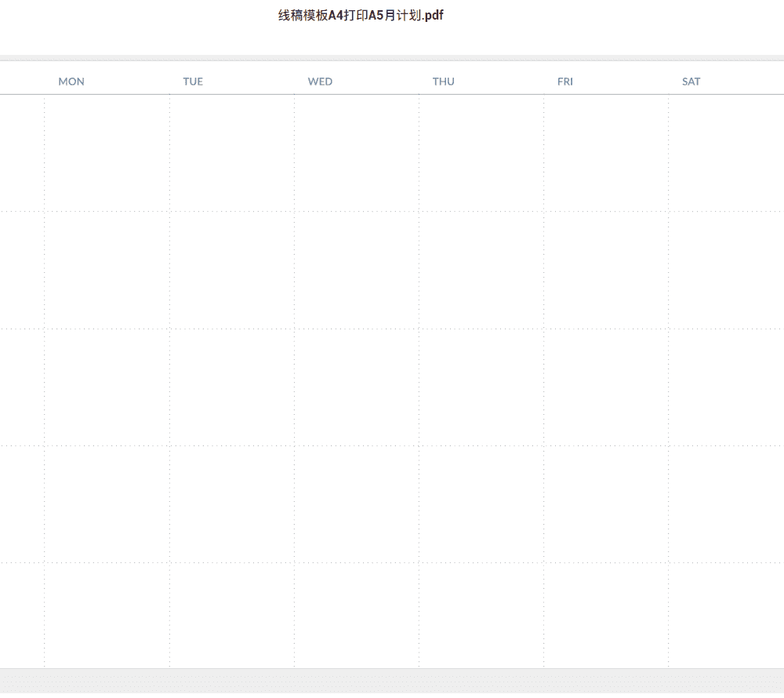Select the SAT column header
The width and height of the screenshot is (784, 698).
[x=691, y=82]
